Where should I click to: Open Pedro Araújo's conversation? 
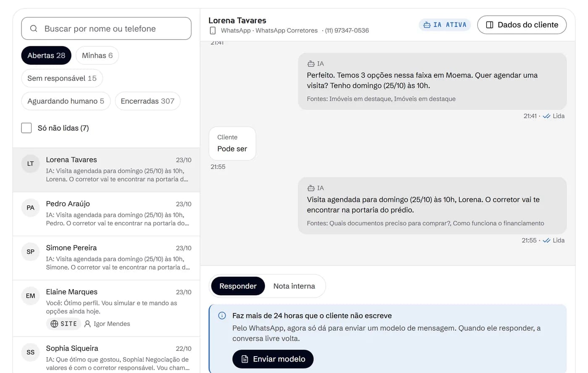(106, 214)
